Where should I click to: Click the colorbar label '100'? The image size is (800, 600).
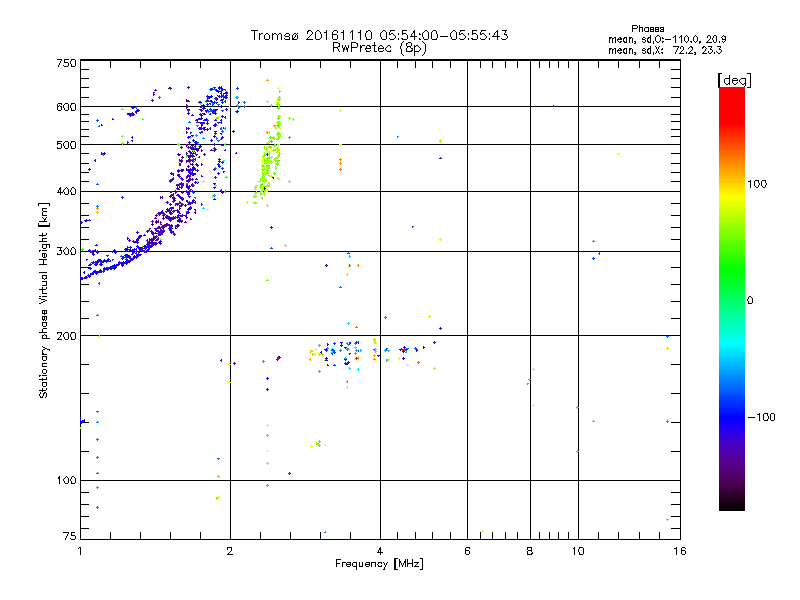757,184
